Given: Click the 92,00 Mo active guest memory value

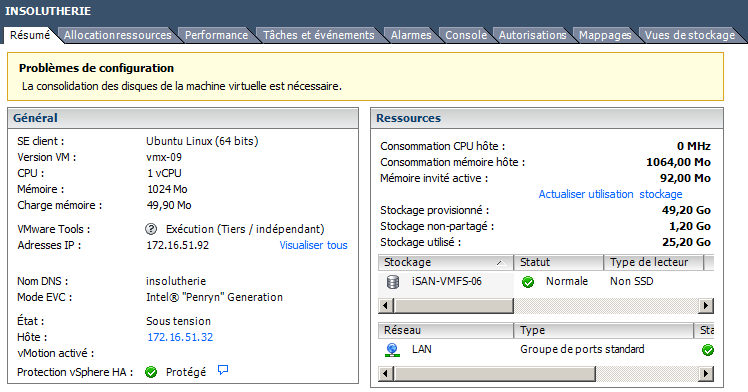Looking at the screenshot, I should pos(685,178).
